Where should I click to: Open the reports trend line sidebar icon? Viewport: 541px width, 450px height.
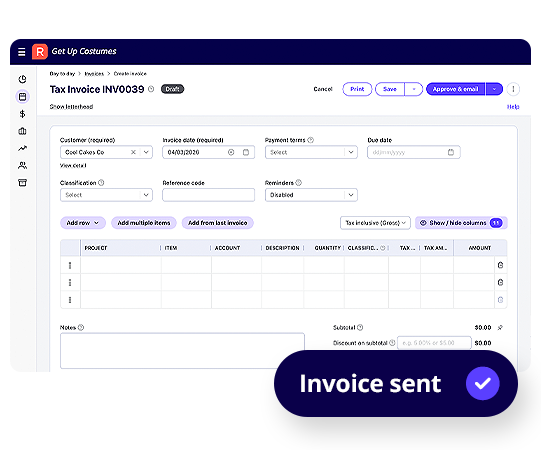click(x=22, y=148)
